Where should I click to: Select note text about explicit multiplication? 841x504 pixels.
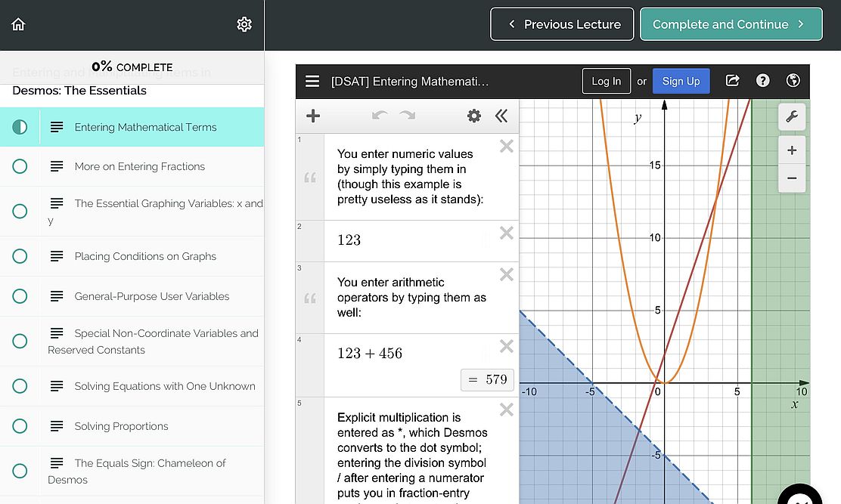click(412, 455)
